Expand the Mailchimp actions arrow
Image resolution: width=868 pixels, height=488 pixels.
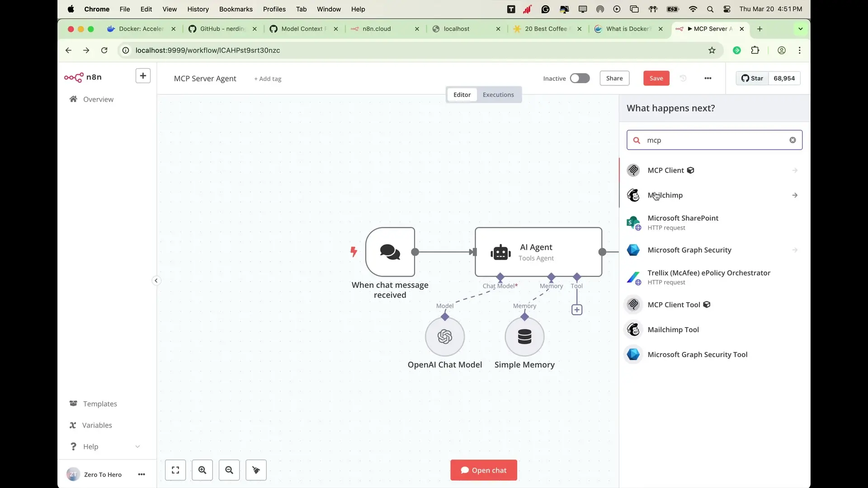[x=795, y=195]
